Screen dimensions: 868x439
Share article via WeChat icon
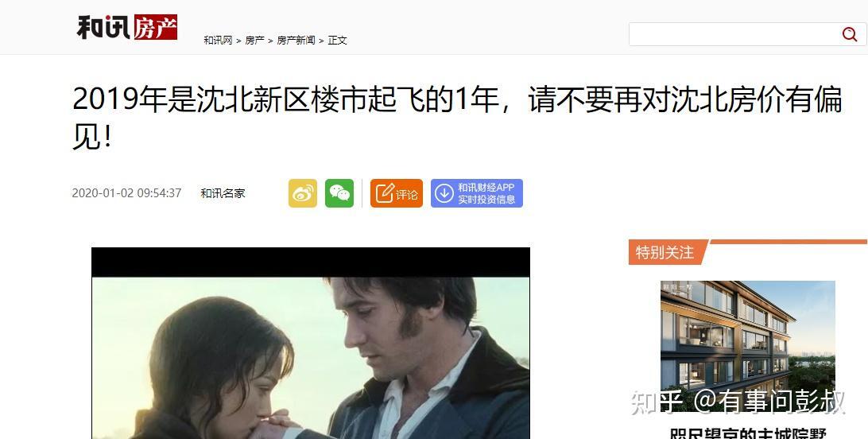[x=339, y=193]
